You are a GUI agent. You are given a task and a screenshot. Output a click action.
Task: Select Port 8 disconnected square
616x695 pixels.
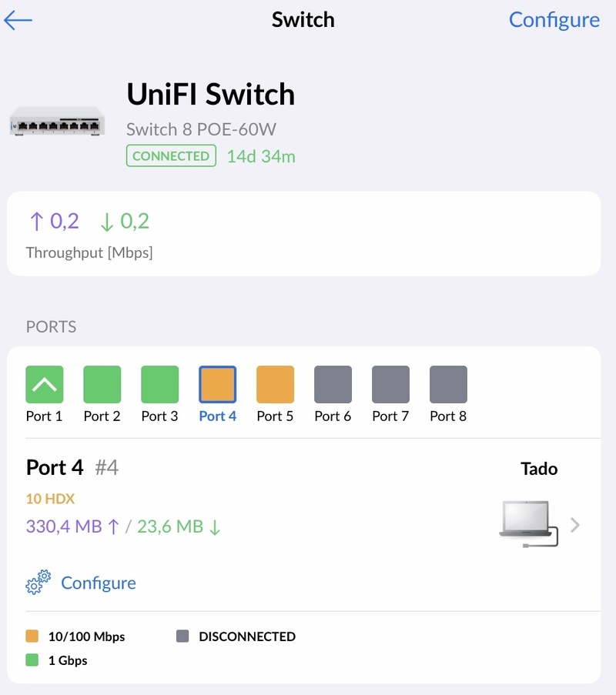(x=448, y=384)
